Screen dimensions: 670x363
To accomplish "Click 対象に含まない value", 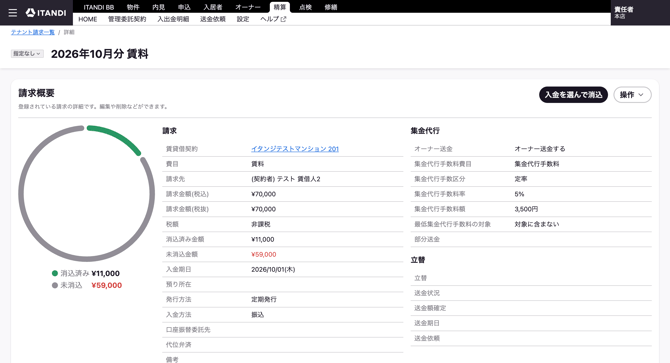I will coord(537,224).
